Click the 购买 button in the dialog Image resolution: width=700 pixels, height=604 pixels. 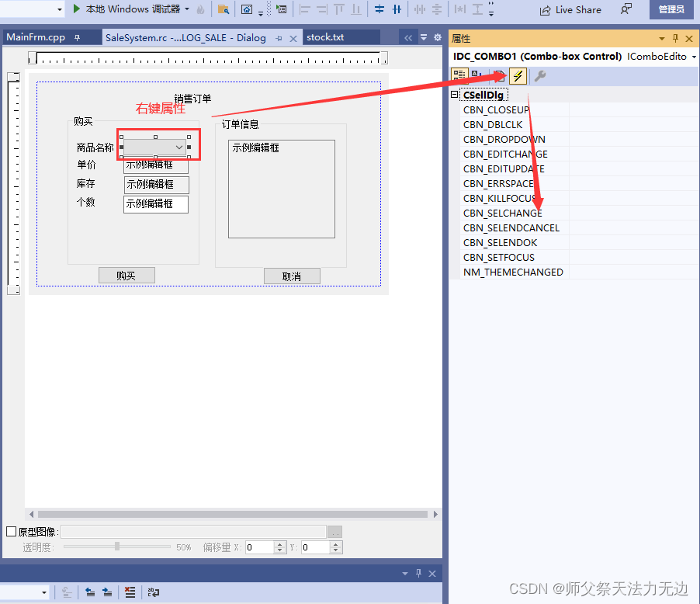point(126,276)
